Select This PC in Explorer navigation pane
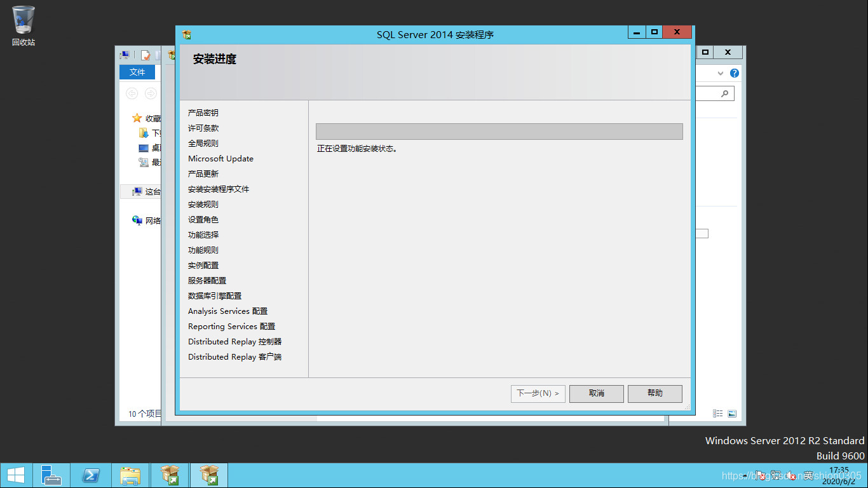The height and width of the screenshot is (488, 868). coord(141,191)
